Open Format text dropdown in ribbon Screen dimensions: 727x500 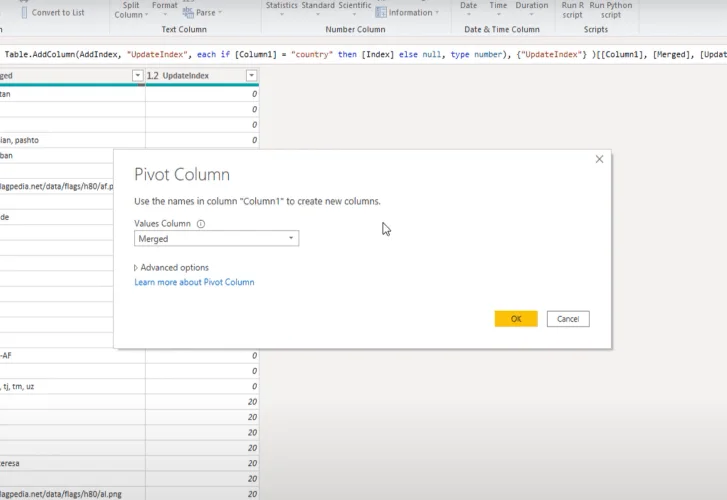[165, 9]
